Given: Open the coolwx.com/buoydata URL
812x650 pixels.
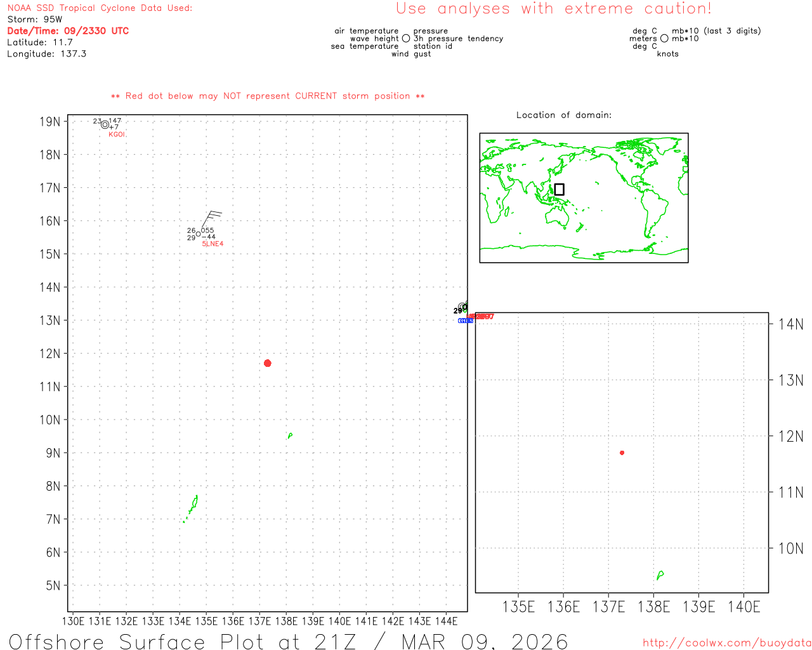Looking at the screenshot, I should tap(727, 643).
